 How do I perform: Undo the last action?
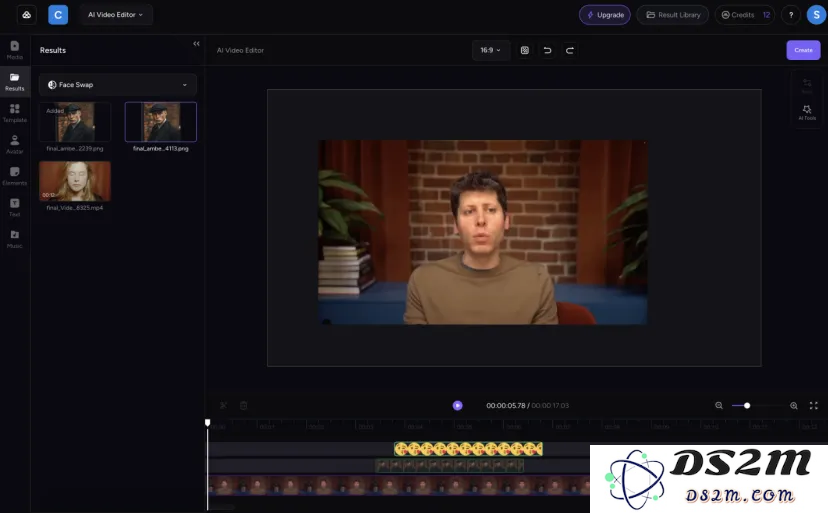(548, 50)
